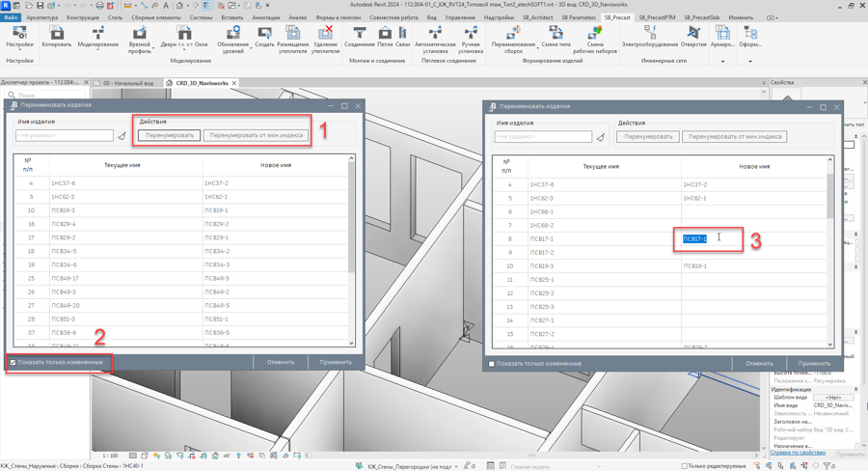This screenshot has width=868, height=471.
Task: Open the Армирование ribbon tool
Action: pos(722,36)
